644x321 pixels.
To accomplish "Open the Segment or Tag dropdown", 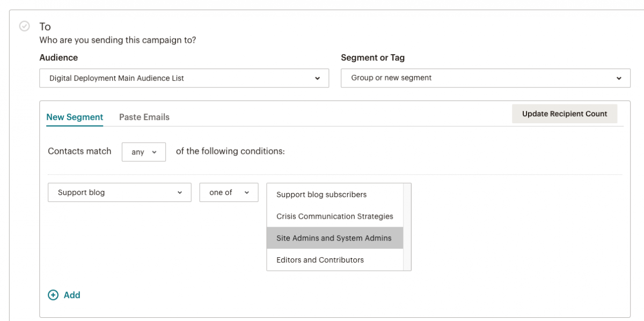I will coord(486,78).
